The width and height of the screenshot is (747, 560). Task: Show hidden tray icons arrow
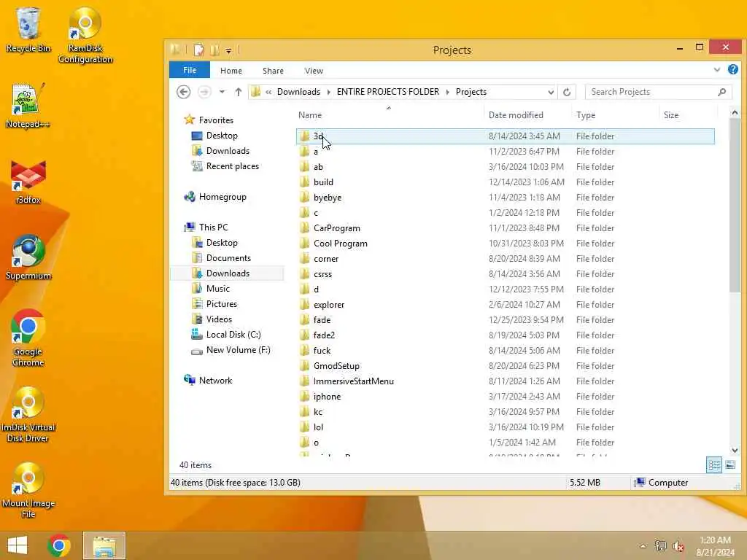(643, 546)
